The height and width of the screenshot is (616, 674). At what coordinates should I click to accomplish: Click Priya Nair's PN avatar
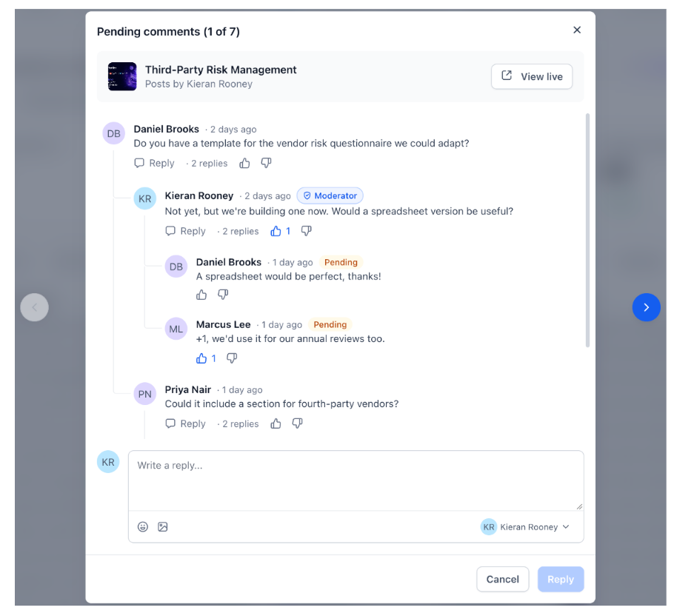145,394
